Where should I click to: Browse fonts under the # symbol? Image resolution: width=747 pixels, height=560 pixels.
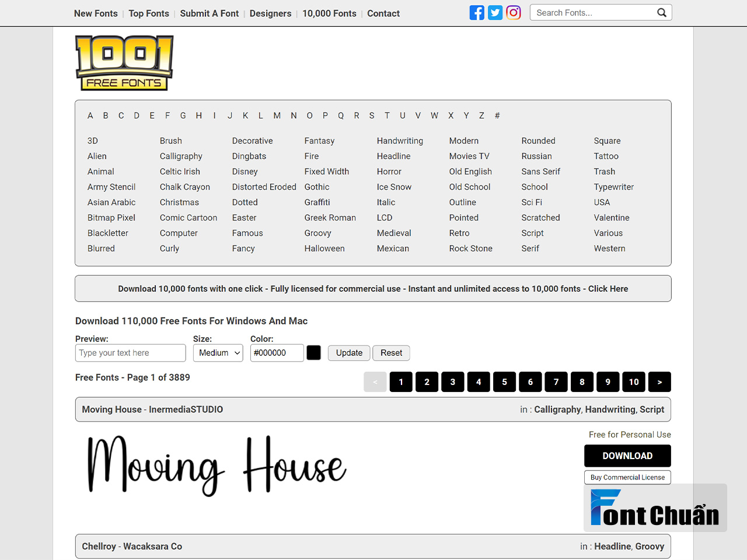tap(497, 116)
